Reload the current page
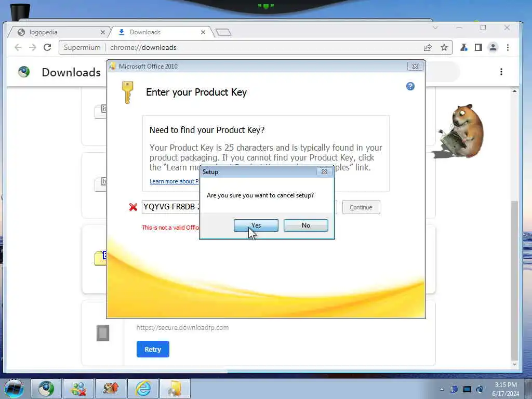 click(47, 47)
